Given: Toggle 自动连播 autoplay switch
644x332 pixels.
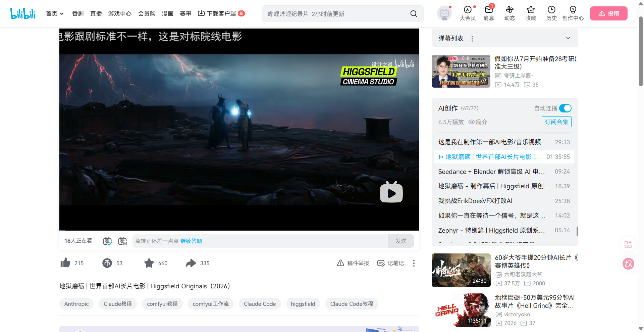Looking at the screenshot, I should pos(565,108).
